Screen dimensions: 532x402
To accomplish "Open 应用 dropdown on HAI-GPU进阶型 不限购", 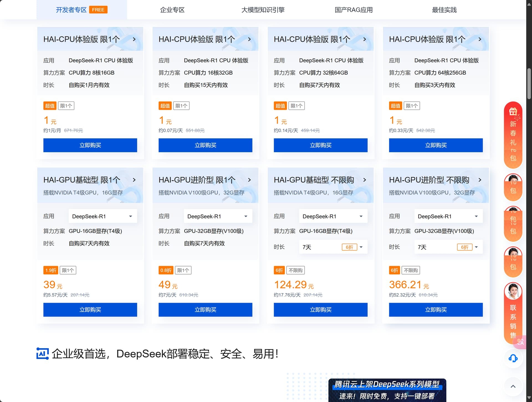I will tap(448, 216).
